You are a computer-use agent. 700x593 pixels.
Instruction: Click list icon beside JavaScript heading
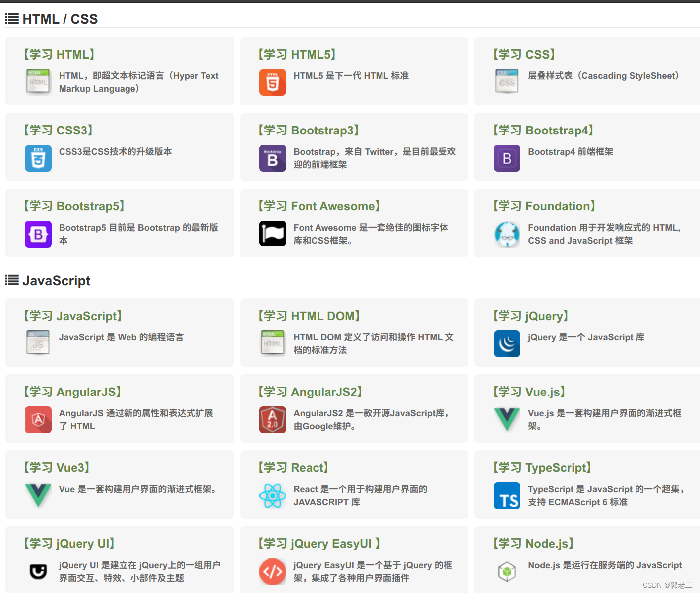click(x=12, y=280)
